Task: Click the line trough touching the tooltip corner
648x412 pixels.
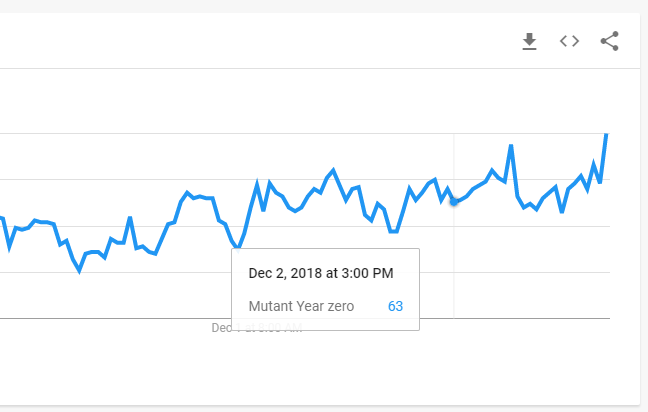Action: 237,248
